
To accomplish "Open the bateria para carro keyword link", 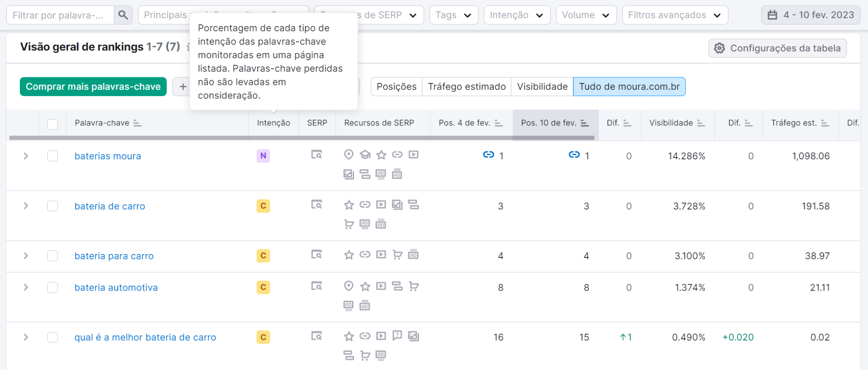I will click(x=114, y=256).
